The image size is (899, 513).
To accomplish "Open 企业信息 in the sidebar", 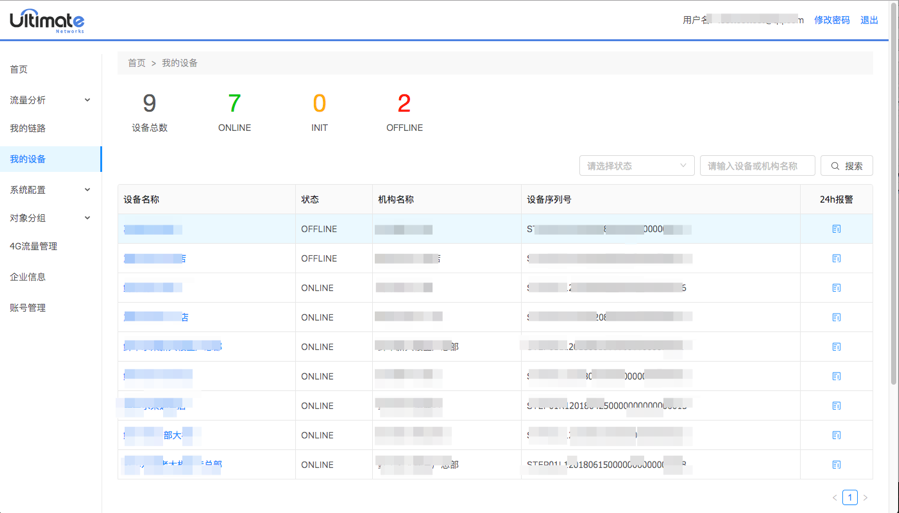I will (28, 277).
